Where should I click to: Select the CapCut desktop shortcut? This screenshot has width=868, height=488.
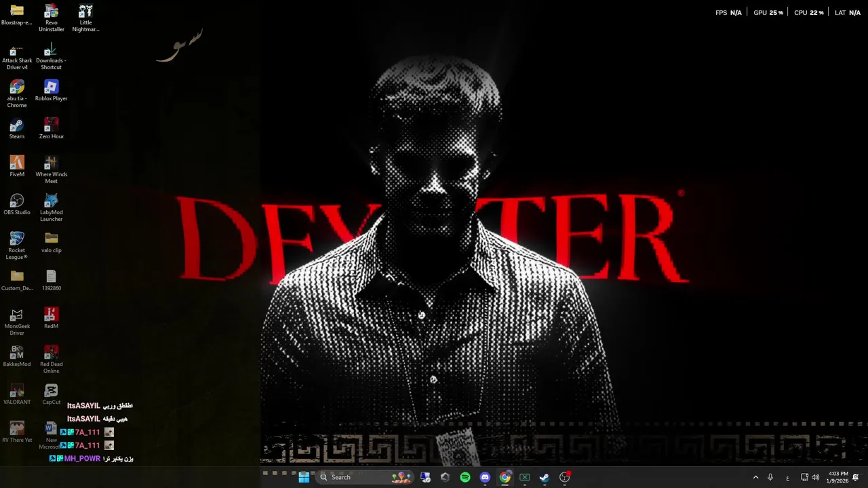(52, 394)
